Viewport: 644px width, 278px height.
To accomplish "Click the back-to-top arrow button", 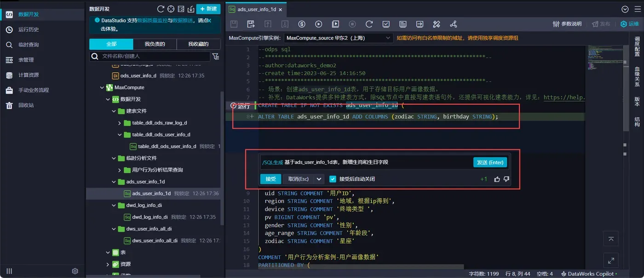I will pos(611,238).
